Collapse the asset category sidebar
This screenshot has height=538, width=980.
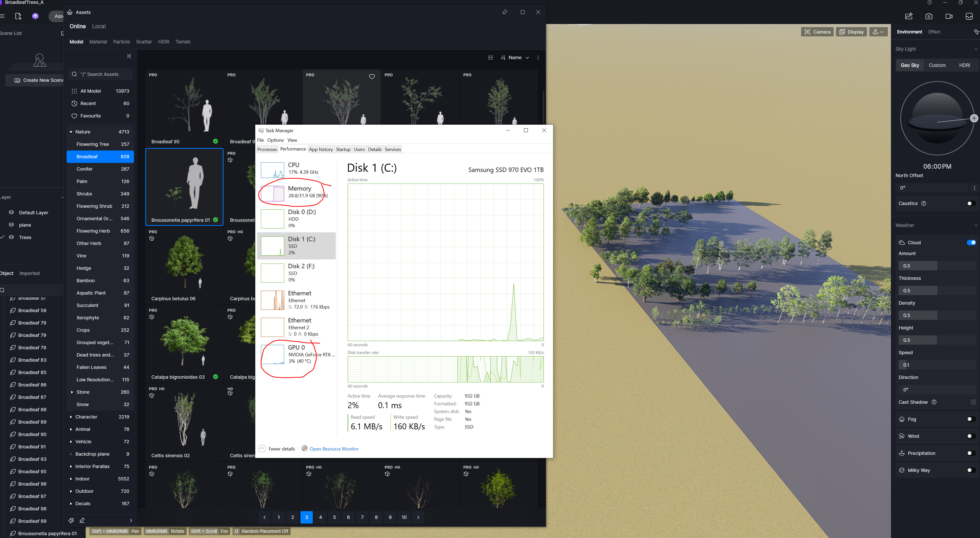pos(129,56)
